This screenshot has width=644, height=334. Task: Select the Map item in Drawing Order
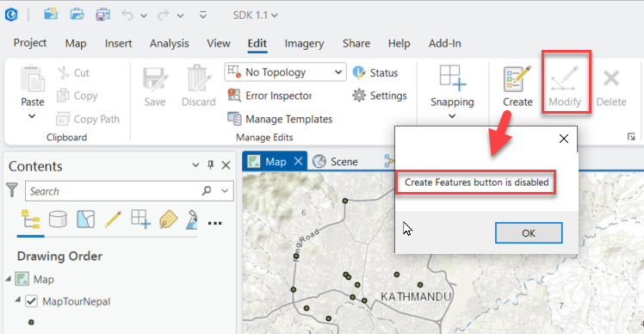point(43,280)
